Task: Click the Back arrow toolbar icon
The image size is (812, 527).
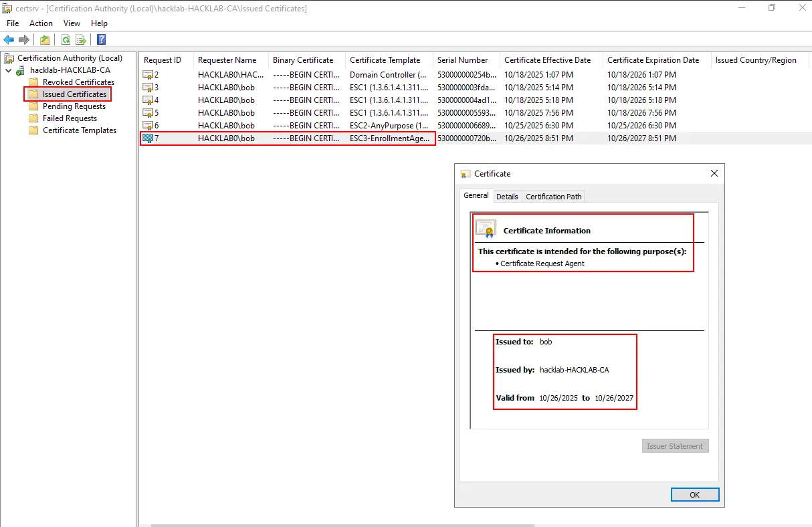Action: click(x=9, y=39)
